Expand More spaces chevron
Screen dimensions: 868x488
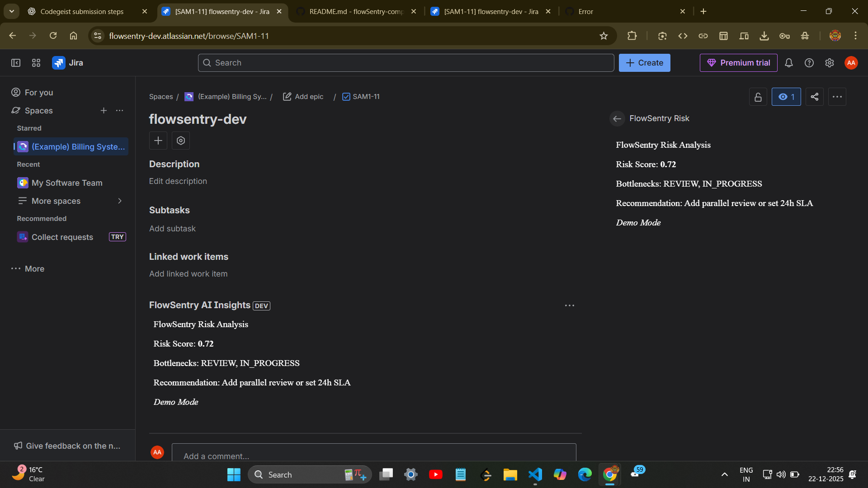point(120,201)
